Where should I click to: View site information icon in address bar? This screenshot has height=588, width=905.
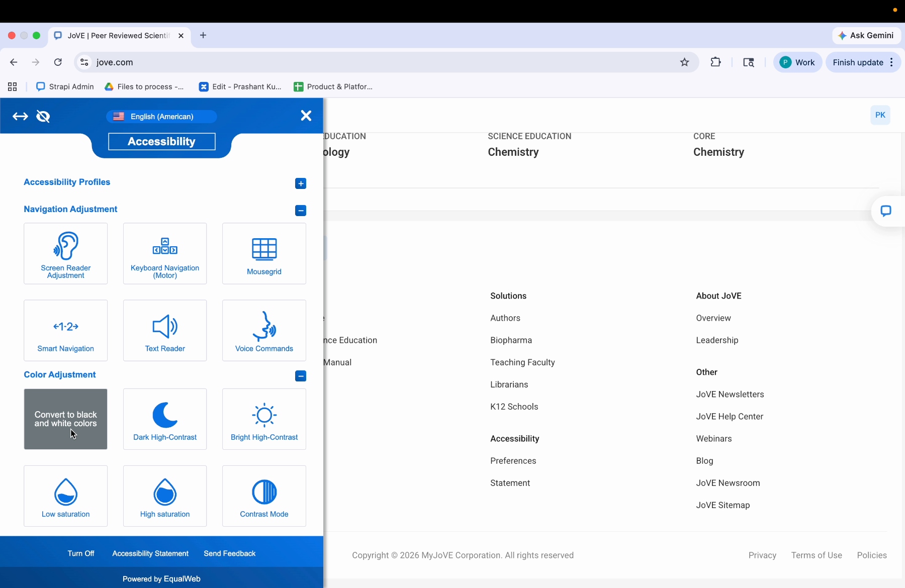(84, 62)
